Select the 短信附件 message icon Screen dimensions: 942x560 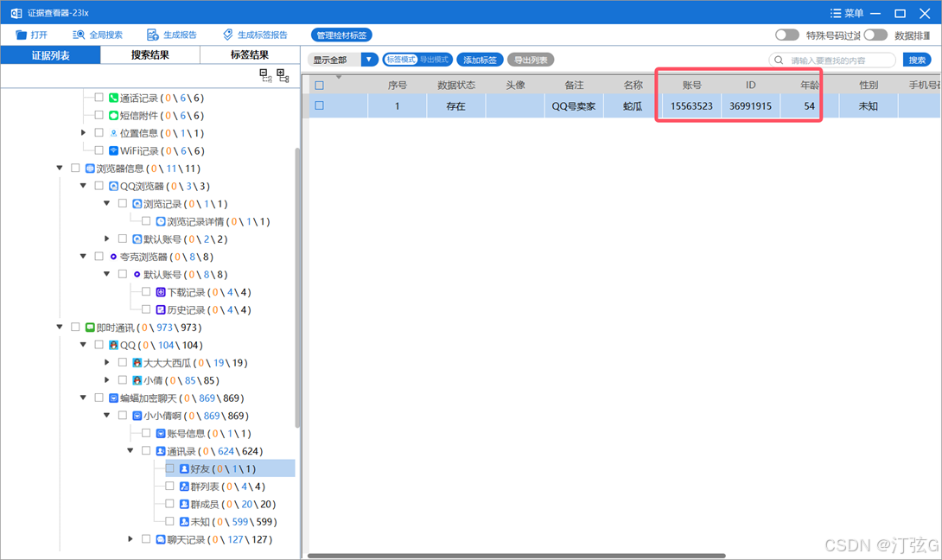(x=113, y=115)
